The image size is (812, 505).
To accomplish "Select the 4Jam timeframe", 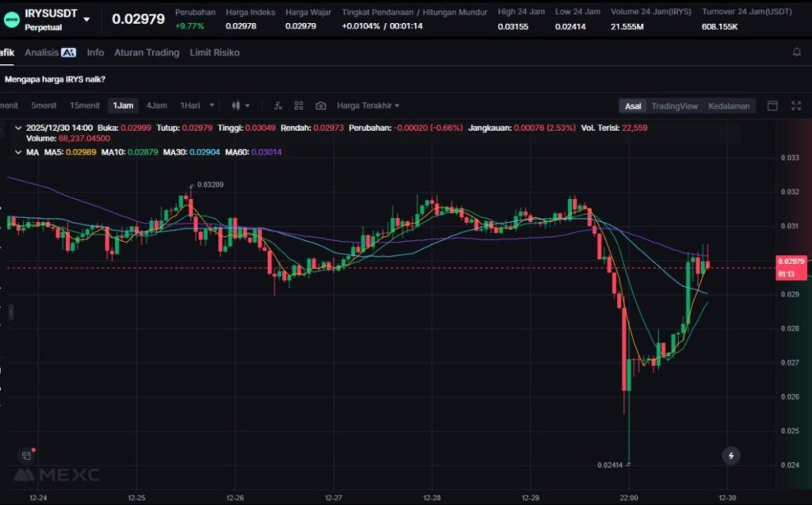I will 156,105.
